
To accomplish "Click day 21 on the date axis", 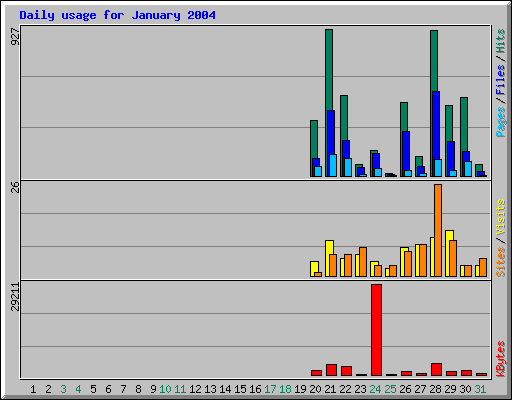I will coord(330,389).
